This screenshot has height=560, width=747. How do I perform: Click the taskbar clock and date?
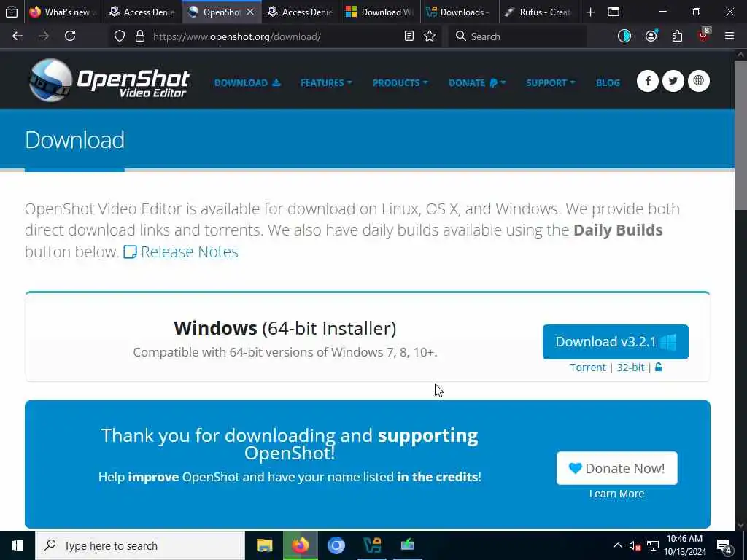[x=685, y=545]
